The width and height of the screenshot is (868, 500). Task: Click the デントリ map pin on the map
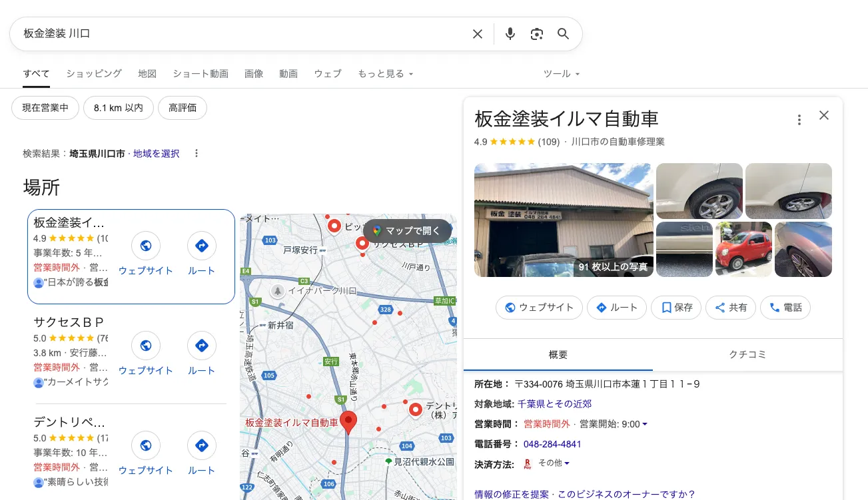click(416, 409)
